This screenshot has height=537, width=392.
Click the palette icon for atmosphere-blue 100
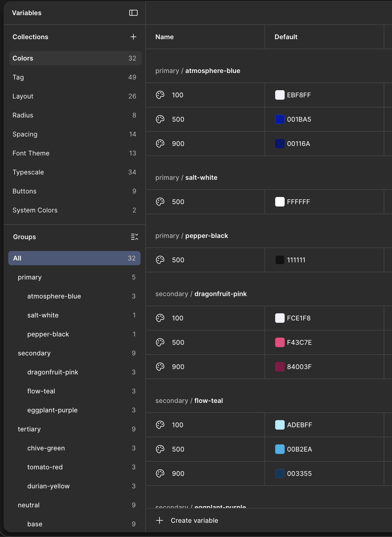coord(160,95)
